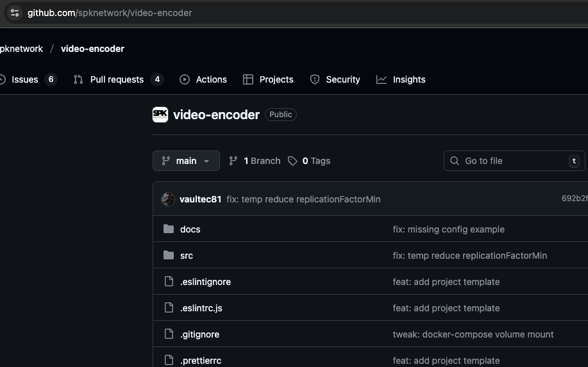Go to the Insights tab
The image size is (588, 367).
point(408,79)
